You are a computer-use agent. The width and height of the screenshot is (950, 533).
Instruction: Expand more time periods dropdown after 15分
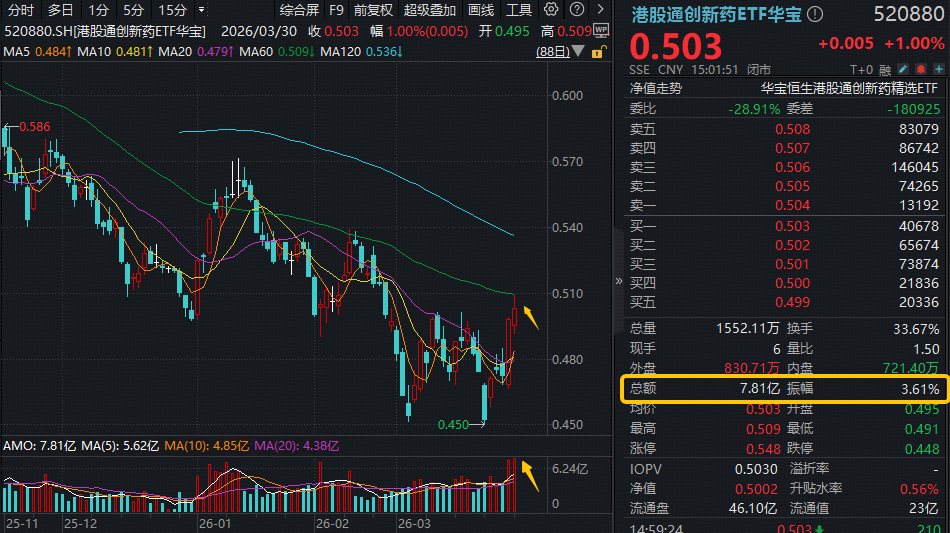click(x=202, y=10)
